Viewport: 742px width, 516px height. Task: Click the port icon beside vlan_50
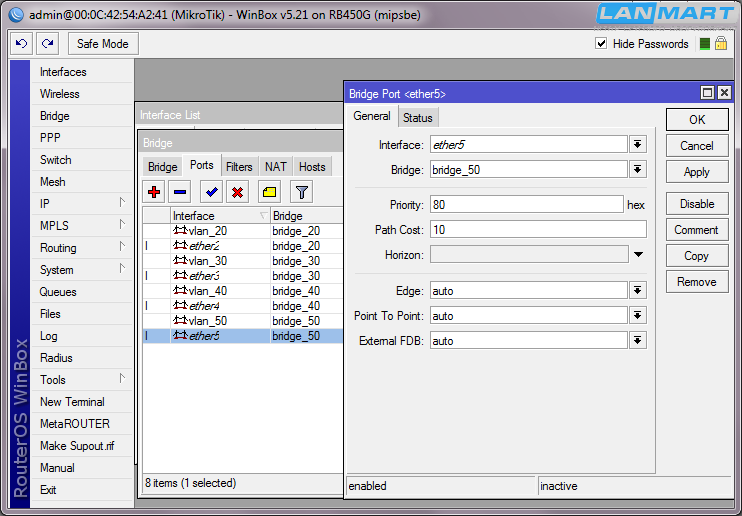pos(180,320)
